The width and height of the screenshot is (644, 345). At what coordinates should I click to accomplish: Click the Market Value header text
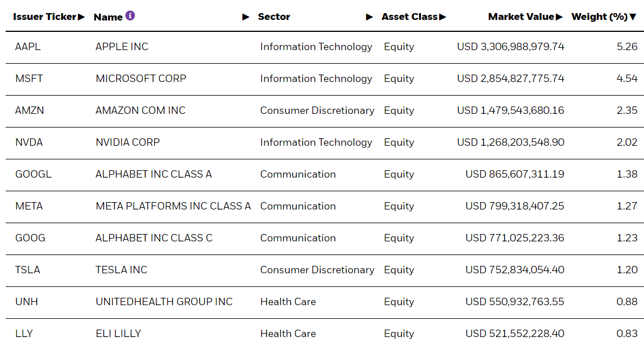point(521,17)
